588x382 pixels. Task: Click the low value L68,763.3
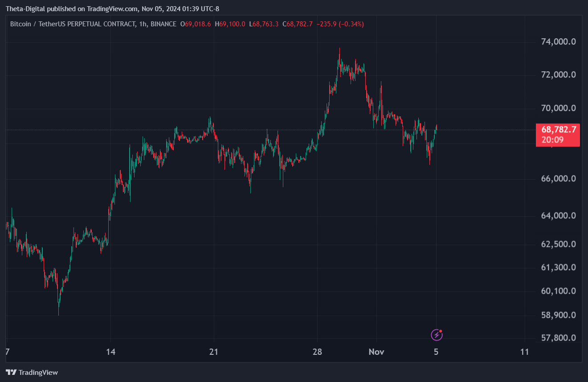click(x=264, y=24)
